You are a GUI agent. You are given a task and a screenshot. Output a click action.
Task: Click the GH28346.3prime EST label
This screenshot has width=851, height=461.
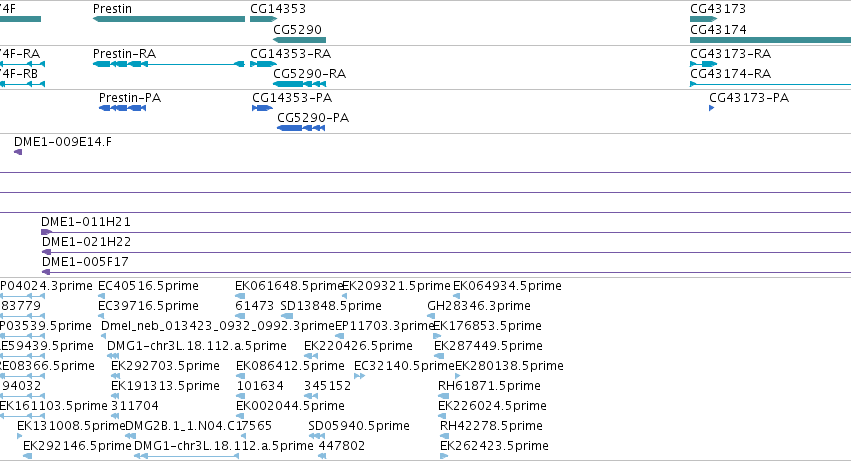click(479, 306)
